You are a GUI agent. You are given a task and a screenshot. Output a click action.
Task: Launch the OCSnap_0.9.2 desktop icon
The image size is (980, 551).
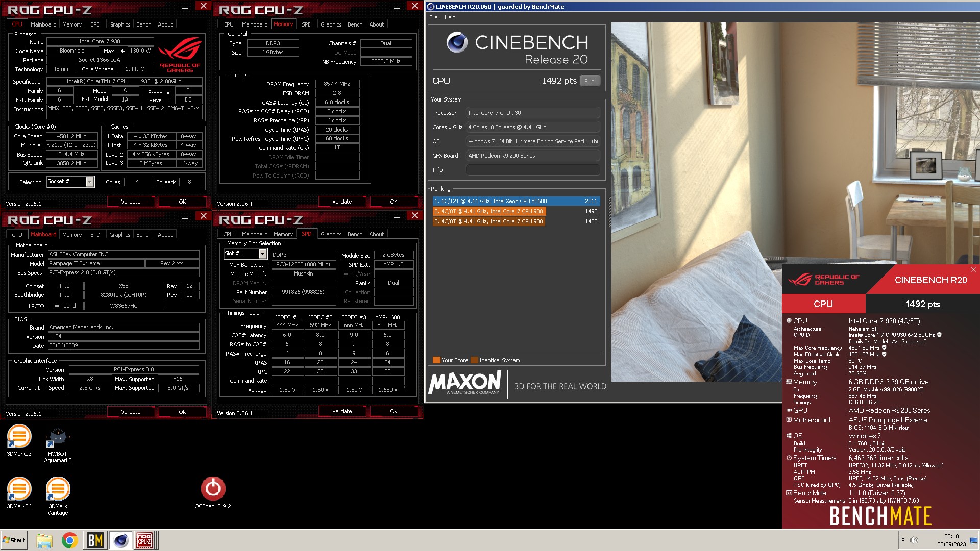[x=213, y=492]
